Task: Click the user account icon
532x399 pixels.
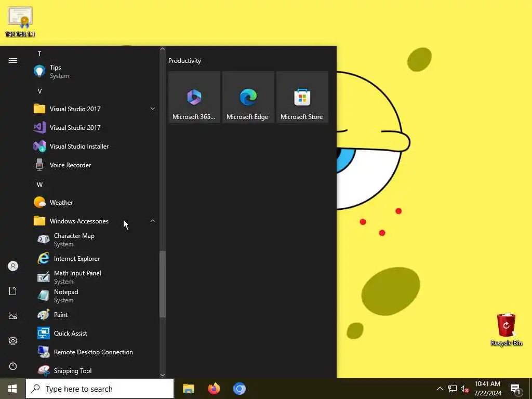Action: 13,266
